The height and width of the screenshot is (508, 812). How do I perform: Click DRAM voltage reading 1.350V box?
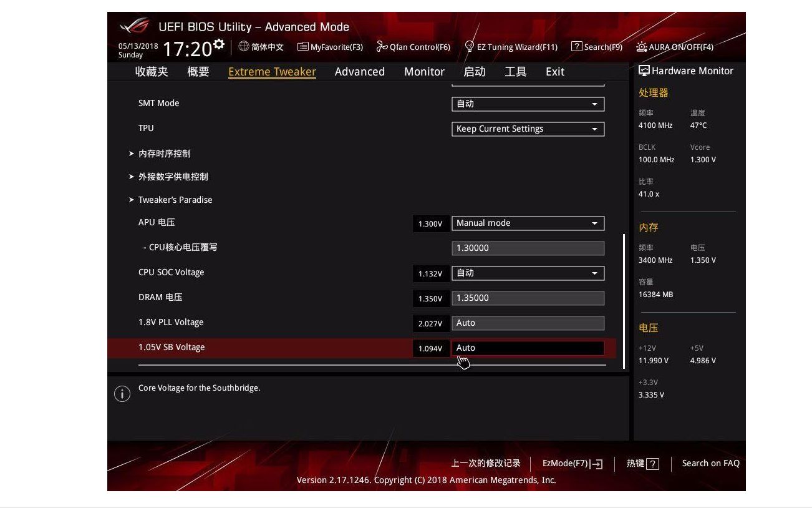[x=430, y=298]
